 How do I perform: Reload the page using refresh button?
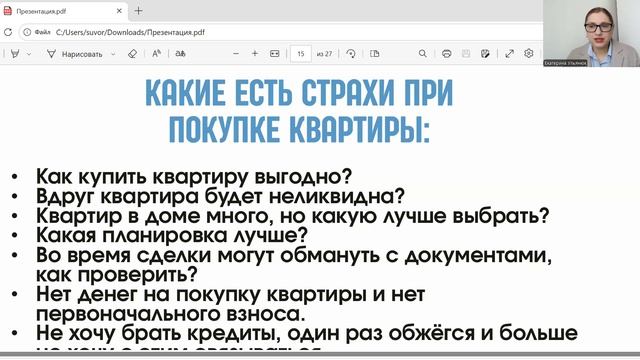(8, 32)
